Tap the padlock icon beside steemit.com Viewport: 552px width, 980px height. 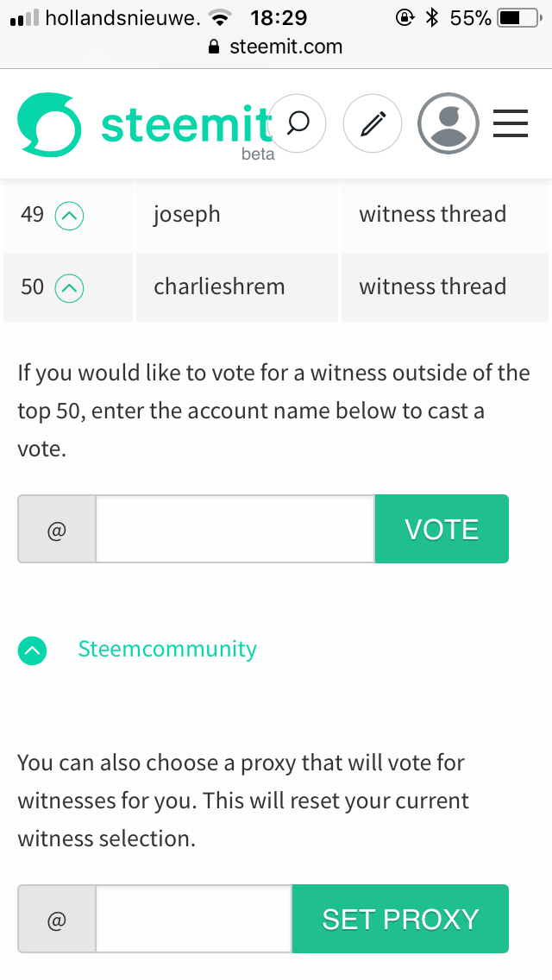tap(214, 47)
